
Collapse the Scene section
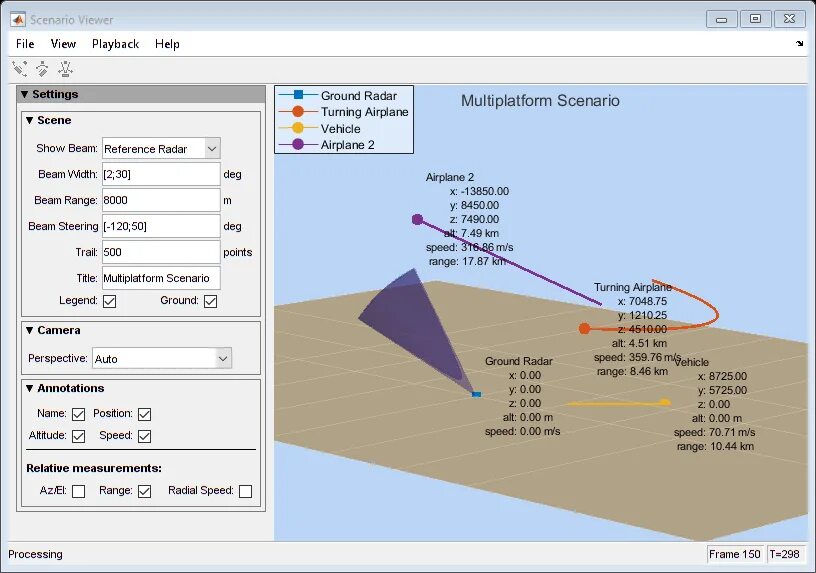click(x=30, y=120)
